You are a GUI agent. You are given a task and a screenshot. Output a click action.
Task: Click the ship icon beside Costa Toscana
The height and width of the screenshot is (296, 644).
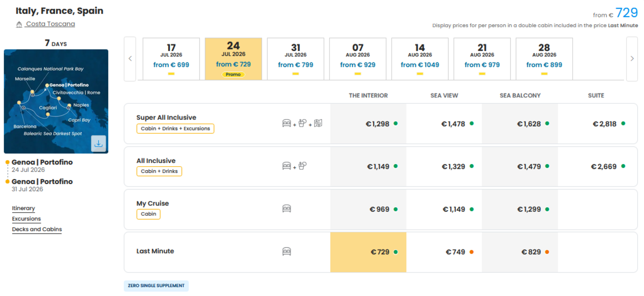(x=19, y=24)
